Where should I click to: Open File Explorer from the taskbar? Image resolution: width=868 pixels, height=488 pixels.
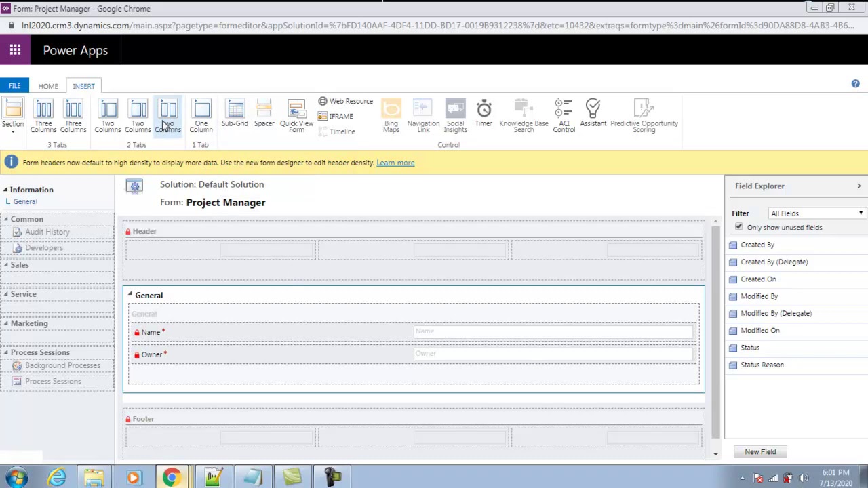pyautogui.click(x=94, y=478)
